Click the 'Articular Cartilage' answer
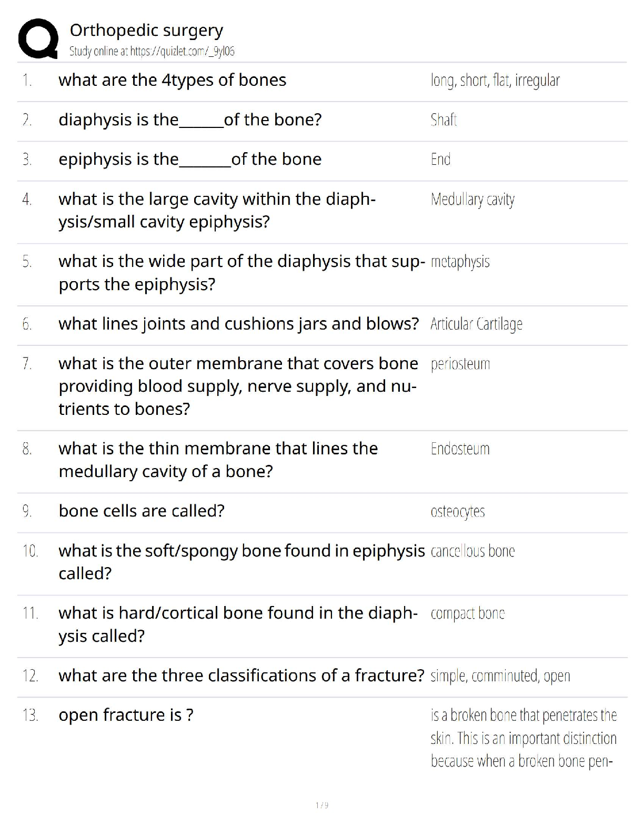The width and height of the screenshot is (644, 834). 476,324
